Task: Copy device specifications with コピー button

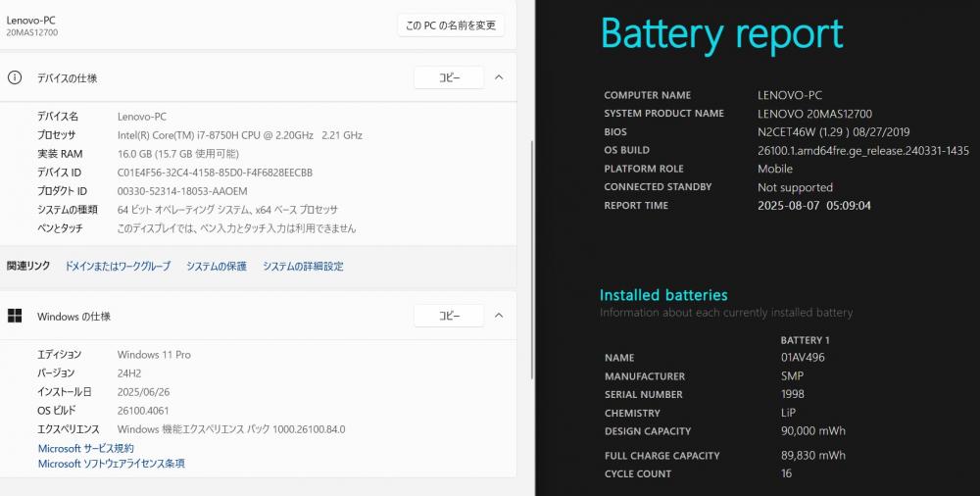Action: pyautogui.click(x=449, y=77)
